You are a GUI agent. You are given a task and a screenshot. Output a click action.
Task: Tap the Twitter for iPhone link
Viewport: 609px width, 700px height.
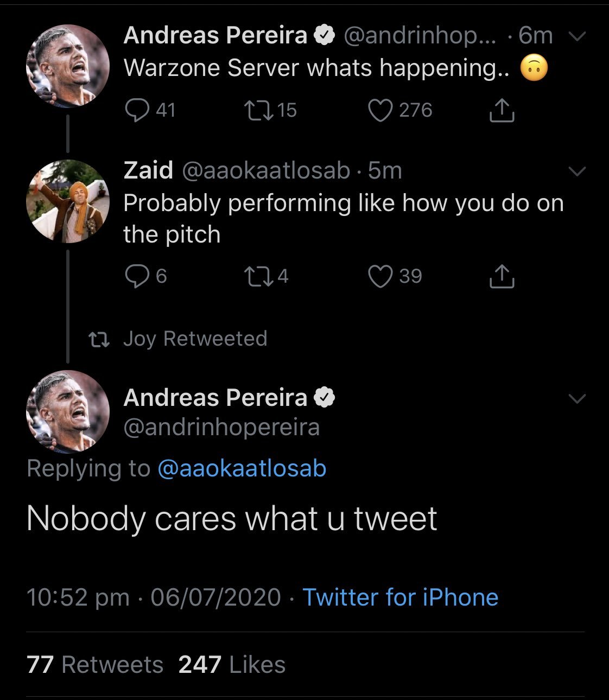[400, 597]
